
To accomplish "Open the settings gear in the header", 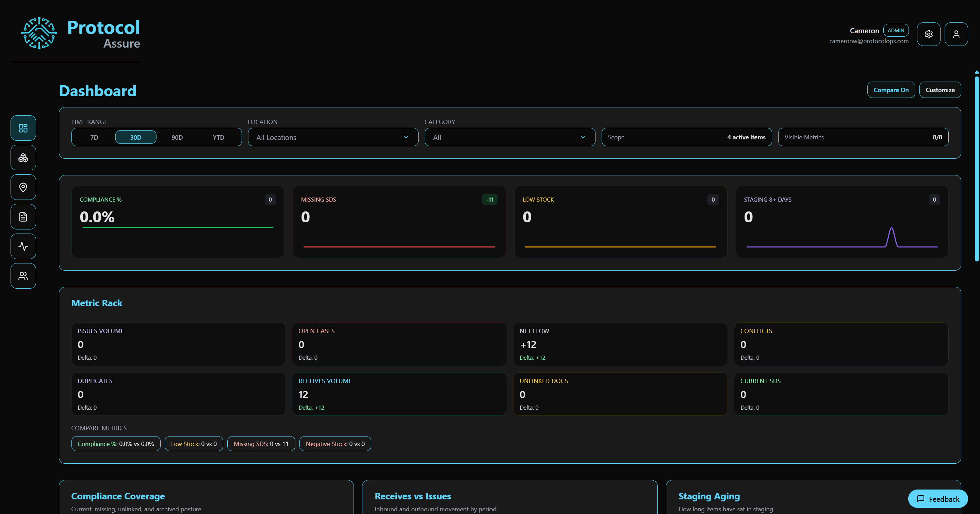I will [x=929, y=34].
